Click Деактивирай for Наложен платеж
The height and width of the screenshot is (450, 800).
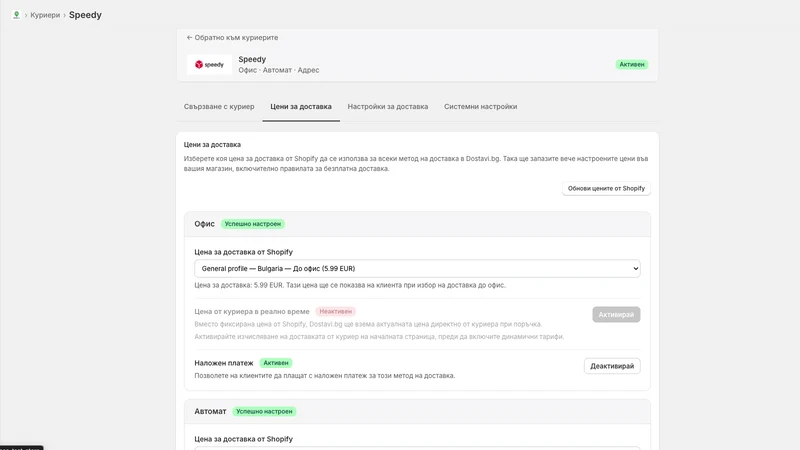612,366
